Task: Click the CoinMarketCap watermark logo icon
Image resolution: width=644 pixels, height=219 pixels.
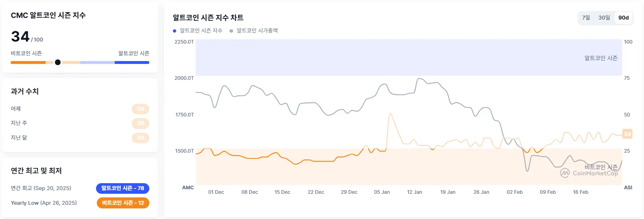Action: pos(565,173)
